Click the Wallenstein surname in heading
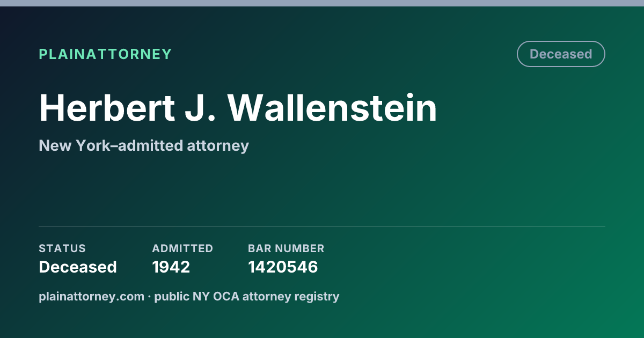 point(332,108)
